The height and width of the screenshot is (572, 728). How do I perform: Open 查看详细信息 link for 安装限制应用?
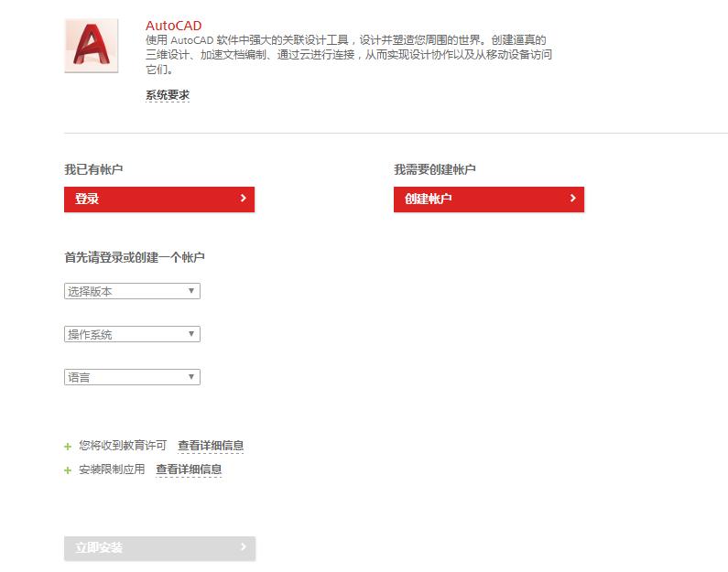point(189,469)
